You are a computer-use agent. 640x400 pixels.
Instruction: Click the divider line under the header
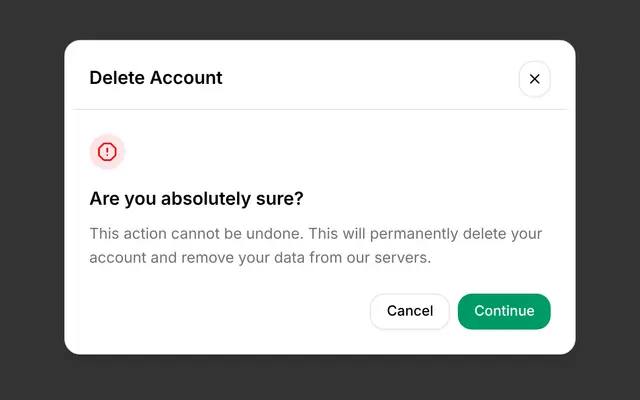(x=320, y=109)
